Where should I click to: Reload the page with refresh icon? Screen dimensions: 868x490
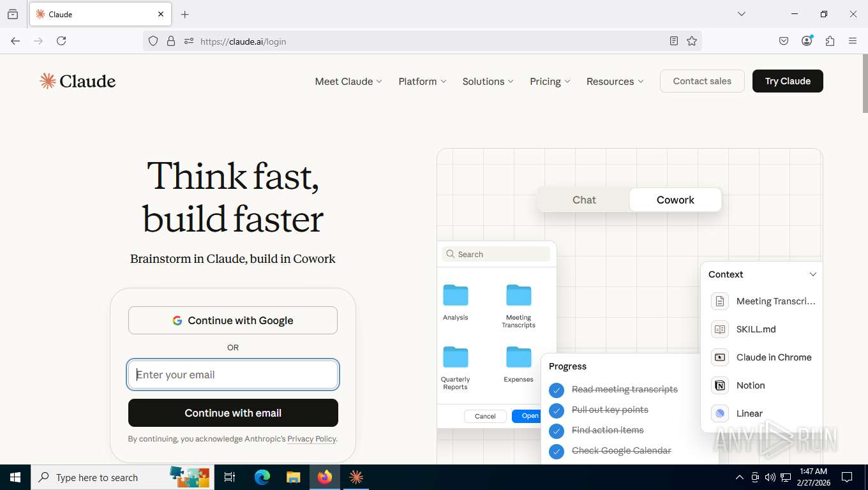(61, 41)
